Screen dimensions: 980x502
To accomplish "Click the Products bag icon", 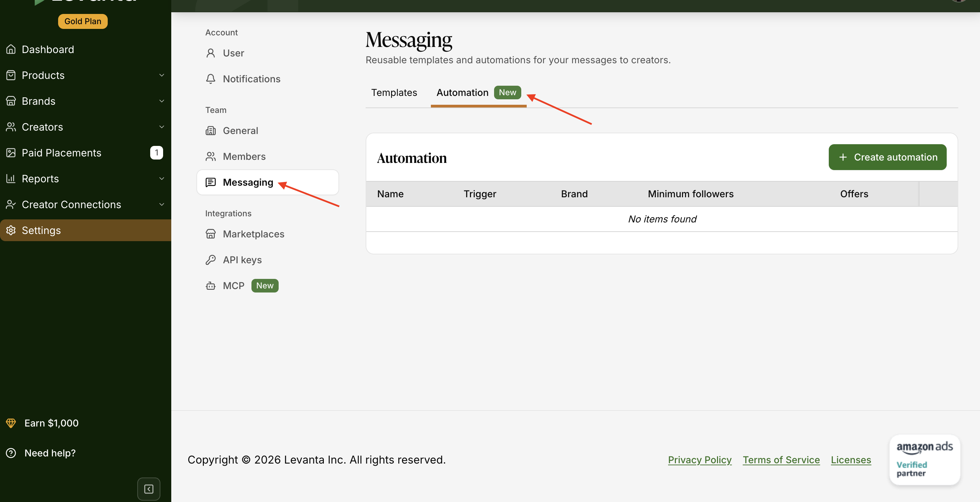I will [11, 75].
